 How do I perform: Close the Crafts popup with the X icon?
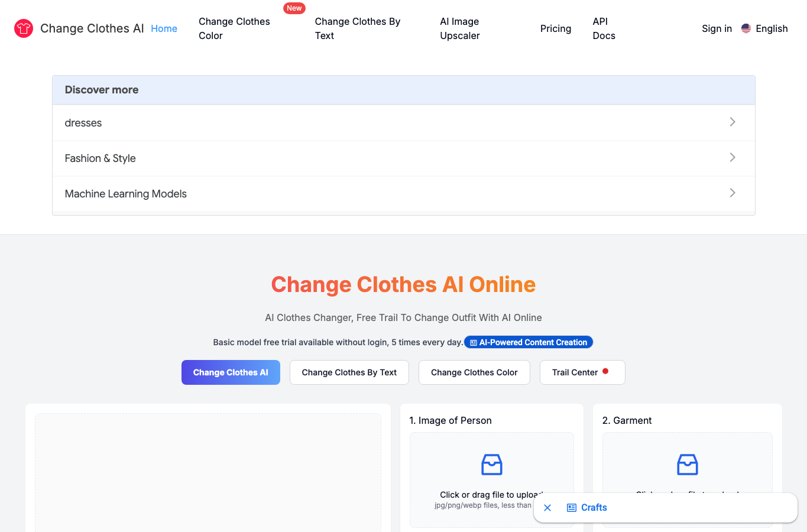(547, 508)
